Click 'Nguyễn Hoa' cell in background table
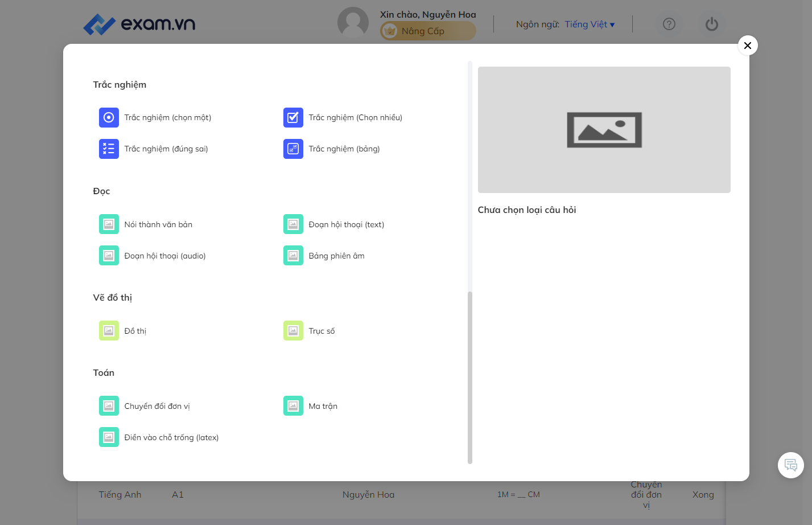 click(x=368, y=495)
